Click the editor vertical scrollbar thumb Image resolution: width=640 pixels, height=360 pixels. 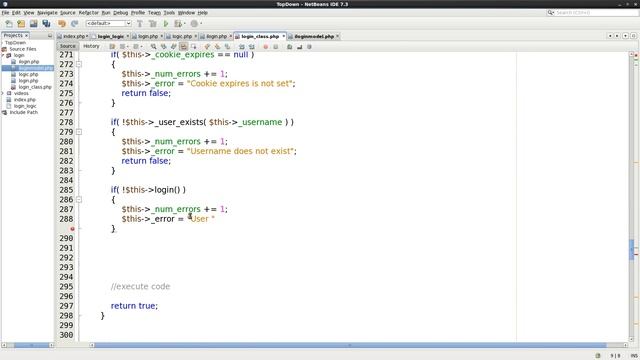(631, 249)
